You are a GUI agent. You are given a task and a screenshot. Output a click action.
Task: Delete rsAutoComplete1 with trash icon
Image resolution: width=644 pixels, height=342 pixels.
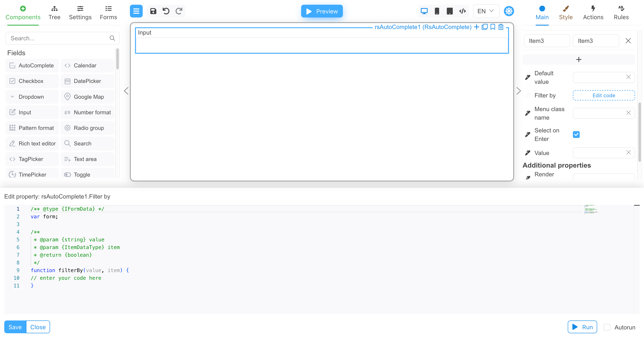(x=501, y=27)
